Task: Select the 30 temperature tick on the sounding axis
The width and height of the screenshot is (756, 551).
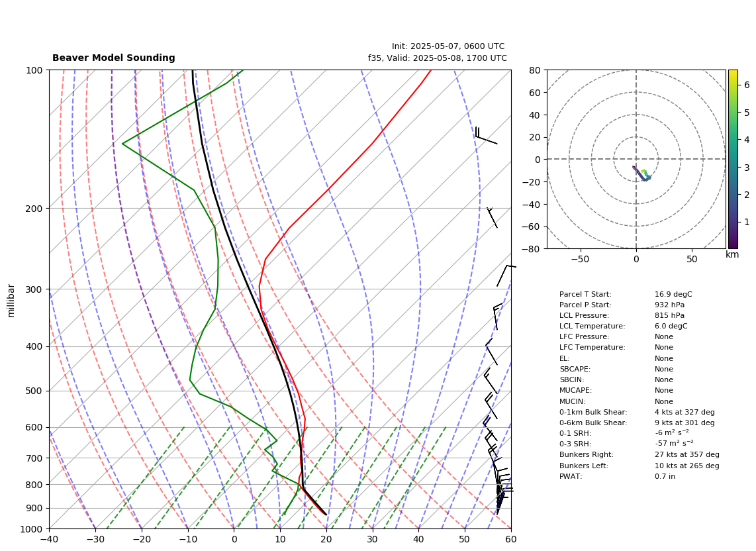Action: click(373, 539)
